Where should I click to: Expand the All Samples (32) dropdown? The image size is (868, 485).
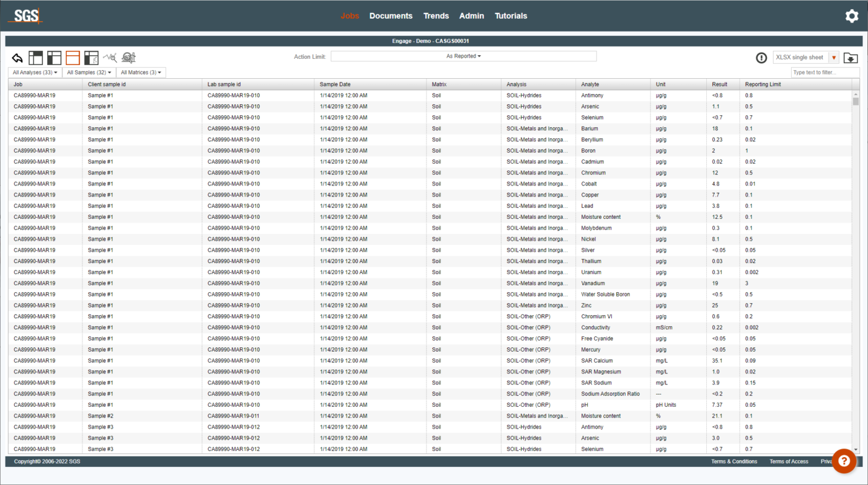coord(89,73)
